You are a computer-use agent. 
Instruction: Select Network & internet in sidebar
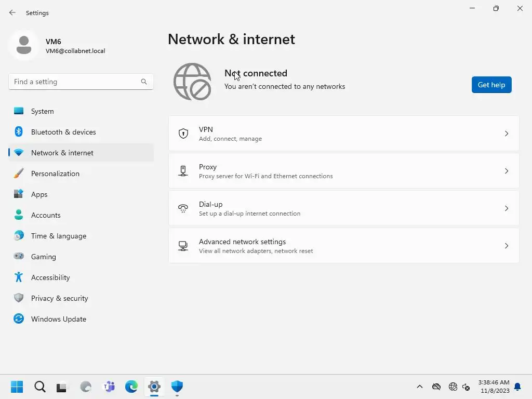pyautogui.click(x=81, y=153)
